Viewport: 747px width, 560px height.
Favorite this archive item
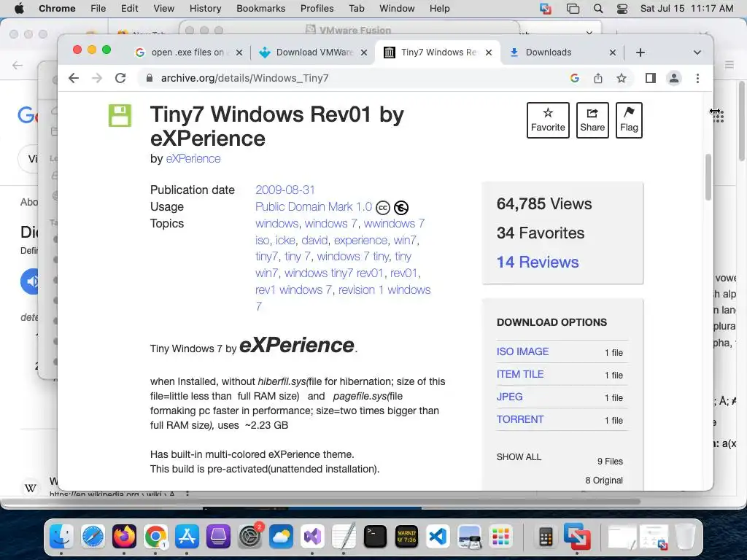click(x=548, y=120)
